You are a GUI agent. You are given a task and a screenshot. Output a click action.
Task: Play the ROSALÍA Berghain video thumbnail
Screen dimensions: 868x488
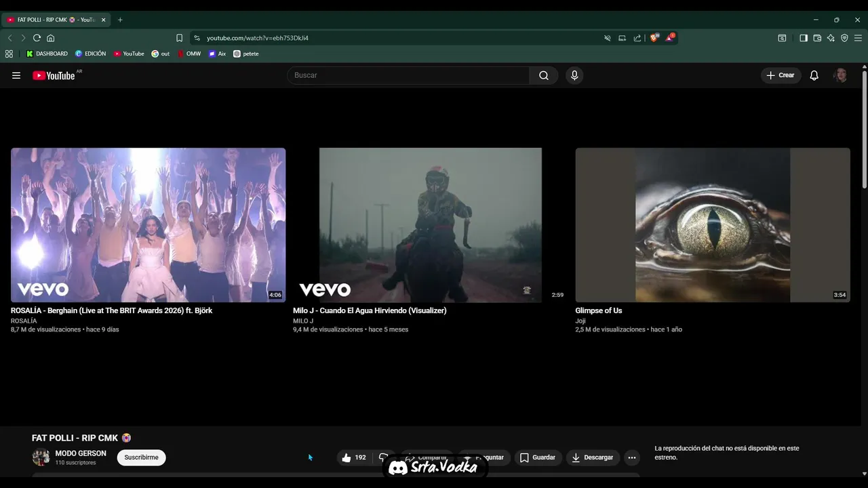pyautogui.click(x=148, y=225)
